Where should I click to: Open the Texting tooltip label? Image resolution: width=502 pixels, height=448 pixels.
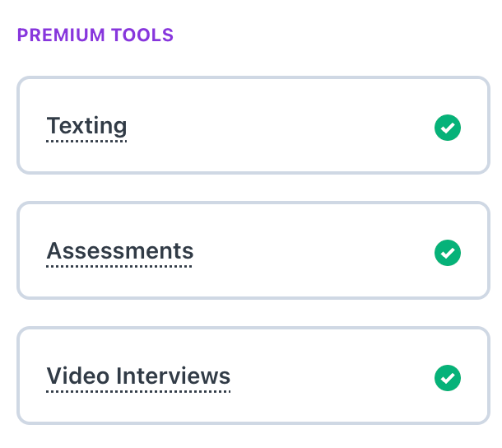click(86, 127)
